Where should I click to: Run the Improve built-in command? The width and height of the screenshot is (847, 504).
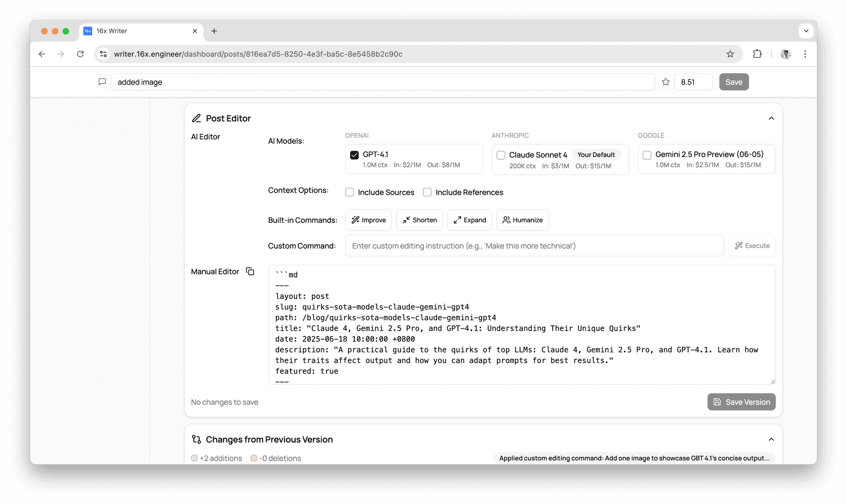[368, 220]
